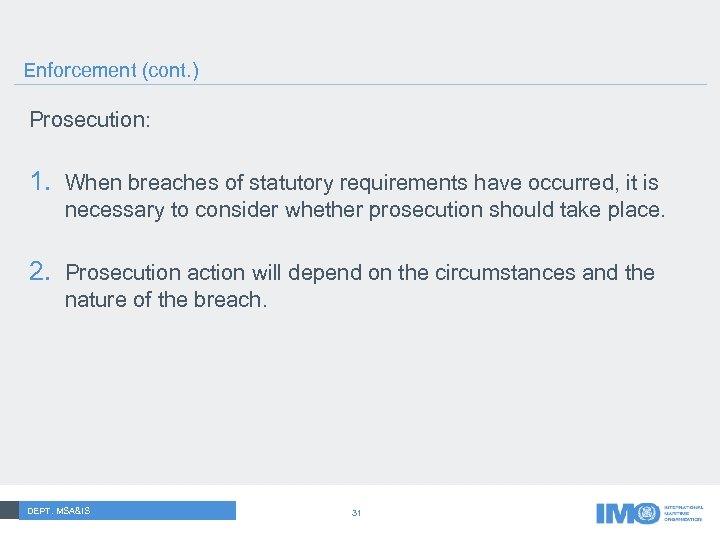Viewport: 720px width, 540px height.
Task: Click the blue footer bar
Action: [x=160, y=510]
